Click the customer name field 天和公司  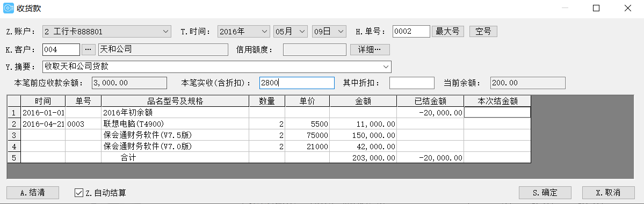(x=163, y=49)
